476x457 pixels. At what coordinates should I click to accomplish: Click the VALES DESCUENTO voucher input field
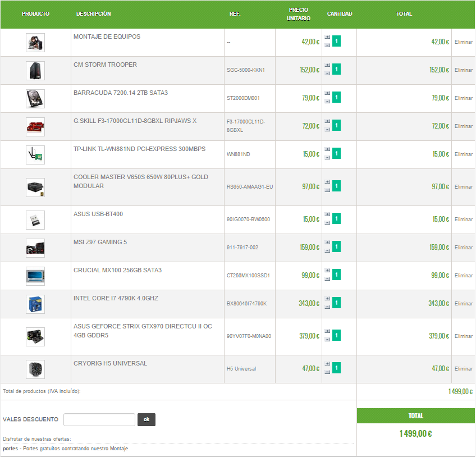click(x=99, y=419)
